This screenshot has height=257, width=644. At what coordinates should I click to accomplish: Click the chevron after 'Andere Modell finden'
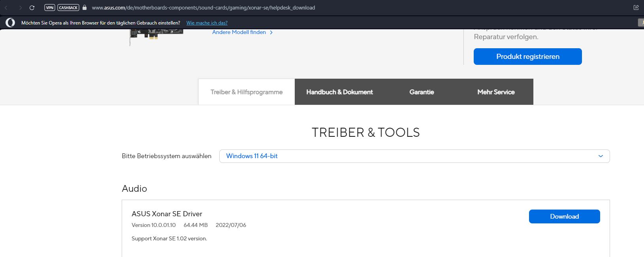pyautogui.click(x=271, y=32)
